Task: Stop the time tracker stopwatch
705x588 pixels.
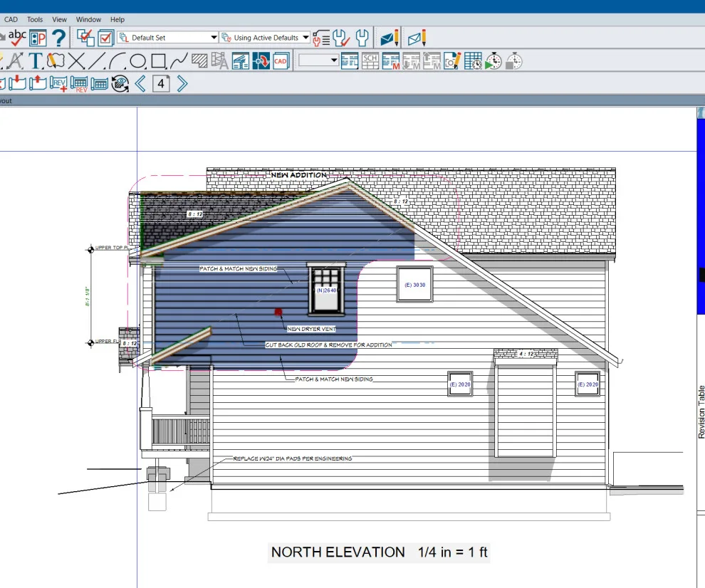Action: (x=514, y=61)
